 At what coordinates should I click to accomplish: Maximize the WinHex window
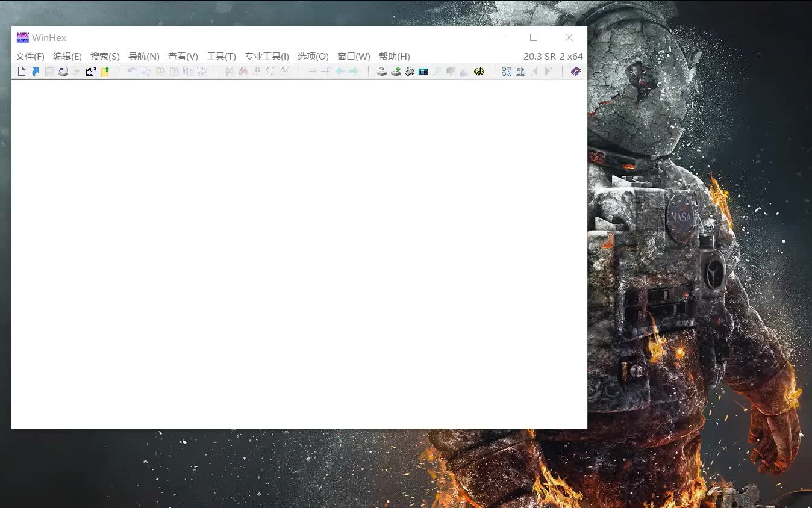(534, 37)
